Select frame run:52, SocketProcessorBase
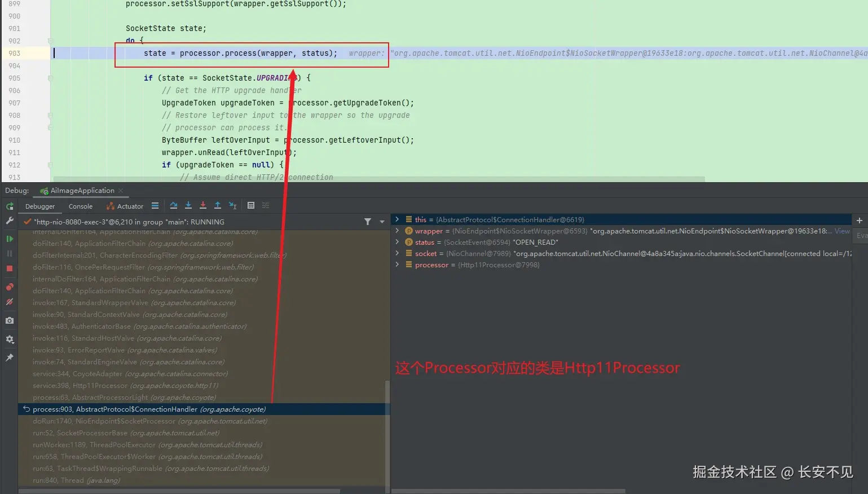868x494 pixels. click(203, 433)
